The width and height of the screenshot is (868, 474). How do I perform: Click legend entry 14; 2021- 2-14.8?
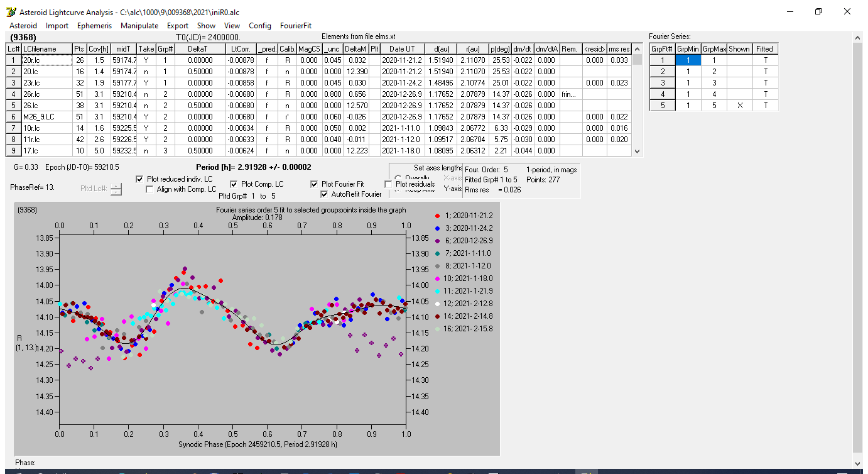(469, 316)
